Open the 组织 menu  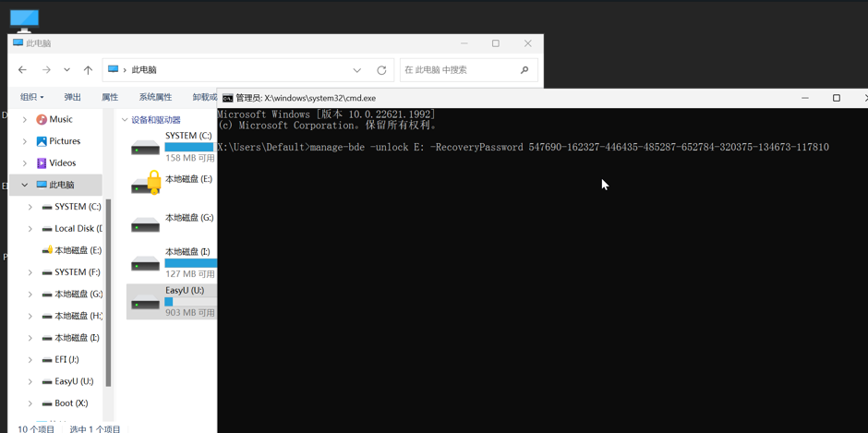pos(32,97)
